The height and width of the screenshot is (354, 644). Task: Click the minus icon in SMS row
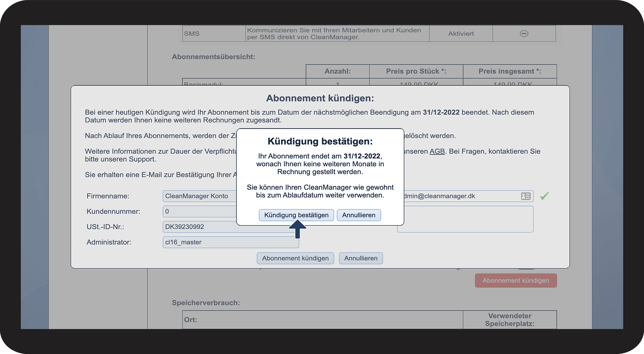pos(524,34)
